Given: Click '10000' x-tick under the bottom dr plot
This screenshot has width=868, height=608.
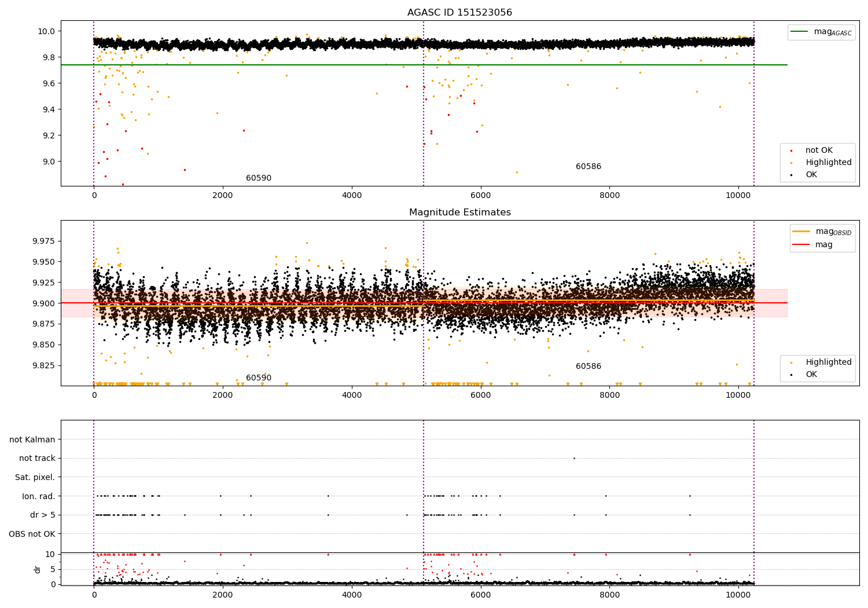Looking at the screenshot, I should pyautogui.click(x=738, y=595).
